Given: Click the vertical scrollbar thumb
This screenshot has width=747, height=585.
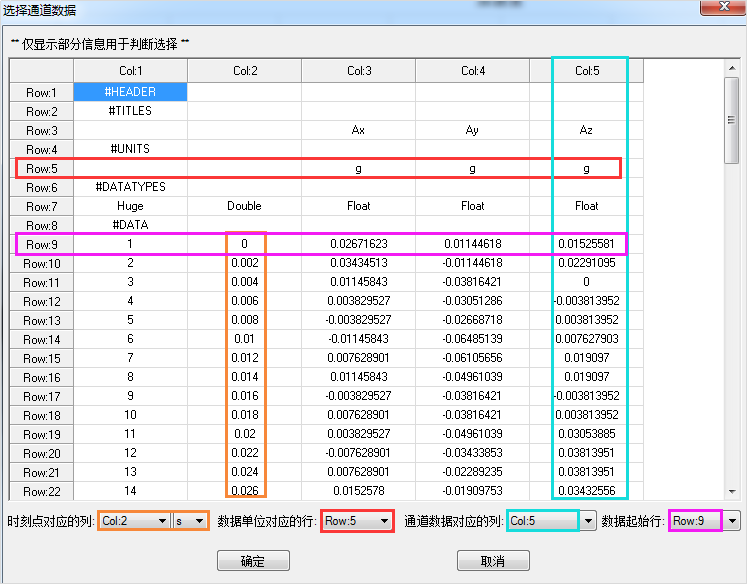Looking at the screenshot, I should 731,121.
